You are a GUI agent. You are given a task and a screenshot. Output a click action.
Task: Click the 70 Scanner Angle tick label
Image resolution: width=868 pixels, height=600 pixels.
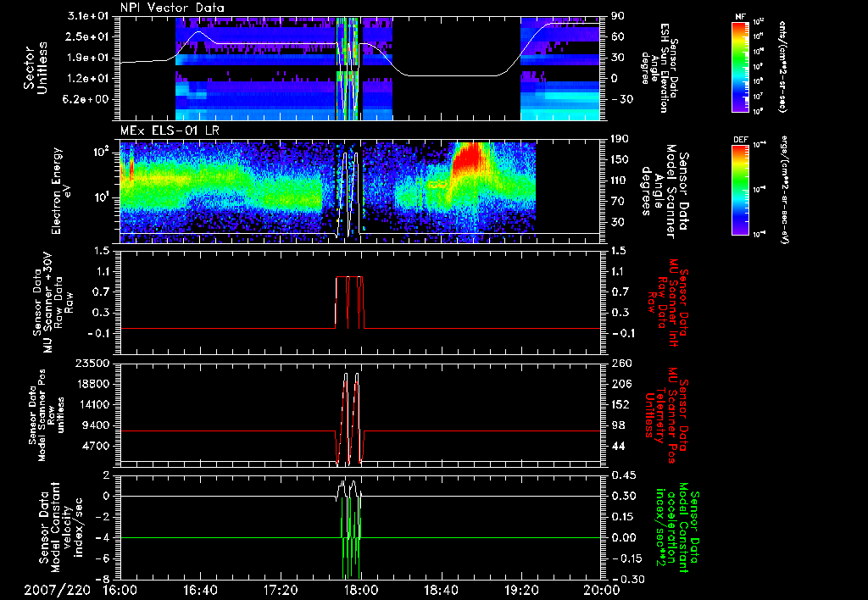tap(617, 202)
